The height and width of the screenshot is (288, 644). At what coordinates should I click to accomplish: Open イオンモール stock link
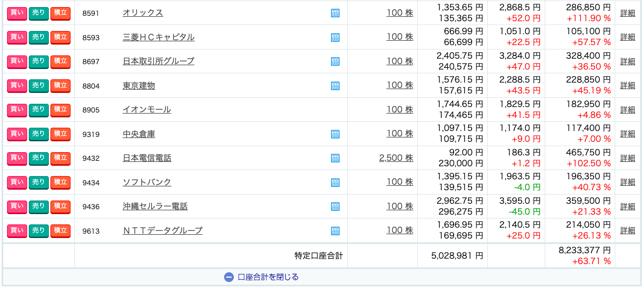point(146,110)
